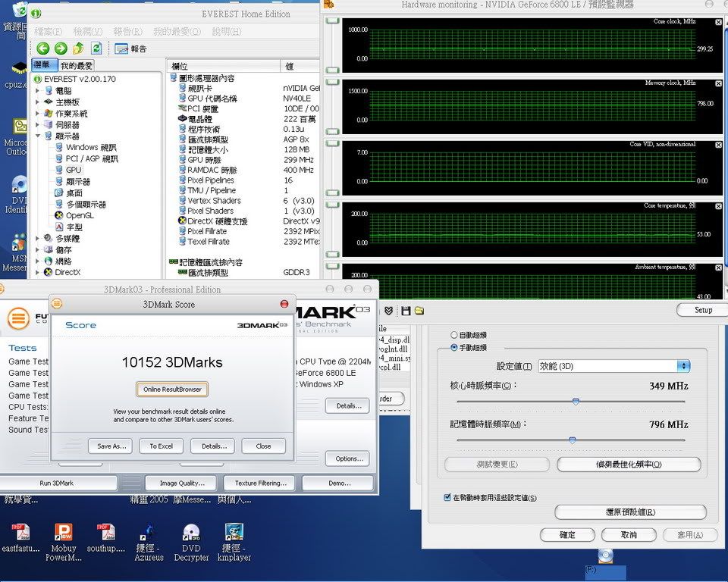Screen dimensions: 728x582
Task: Go up one level with EVEREST Up arrow
Action: pyautogui.click(x=78, y=48)
